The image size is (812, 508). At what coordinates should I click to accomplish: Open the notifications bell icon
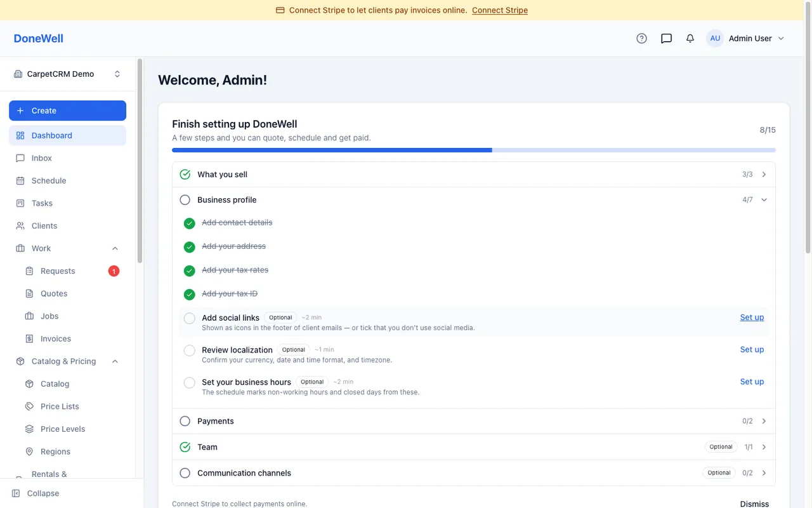(x=690, y=38)
